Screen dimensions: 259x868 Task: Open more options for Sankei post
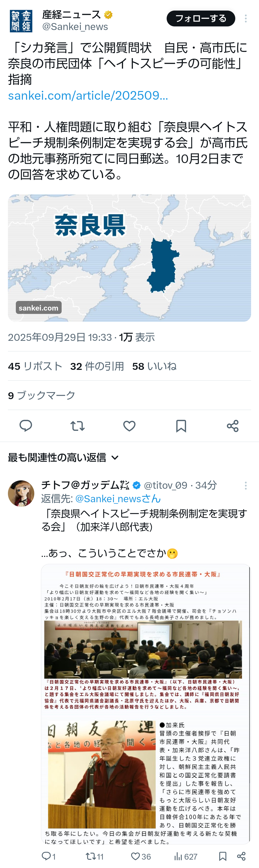(x=246, y=18)
